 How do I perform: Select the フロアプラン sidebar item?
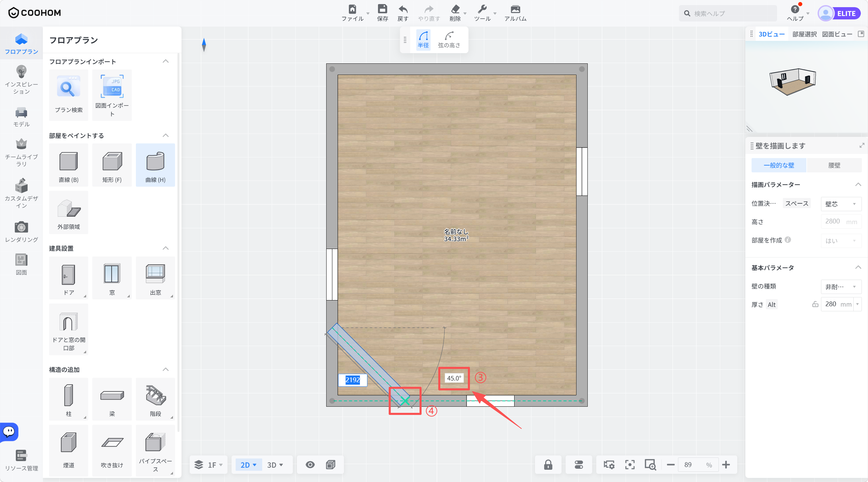[21, 44]
